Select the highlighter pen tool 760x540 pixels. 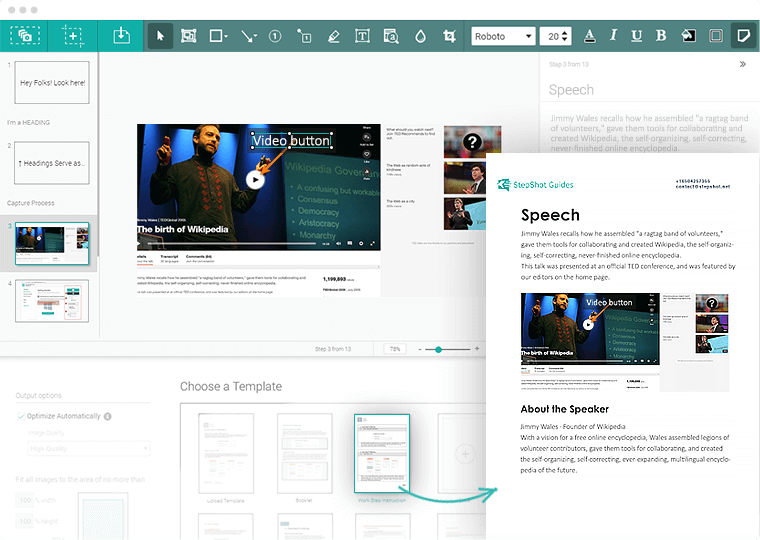333,36
